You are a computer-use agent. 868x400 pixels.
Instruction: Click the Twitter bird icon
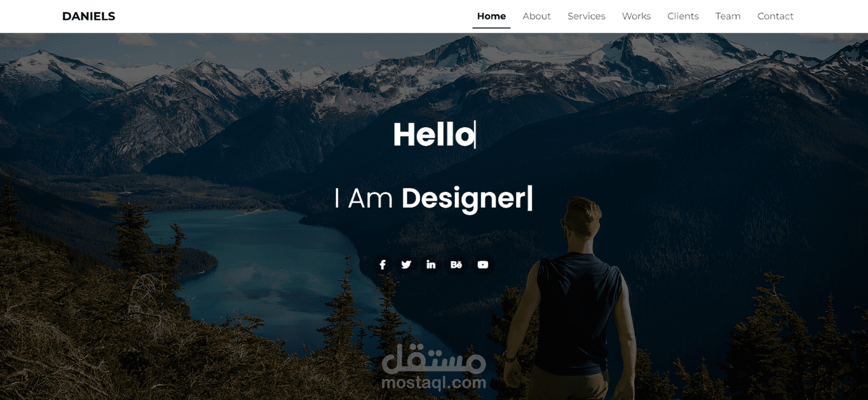(406, 265)
